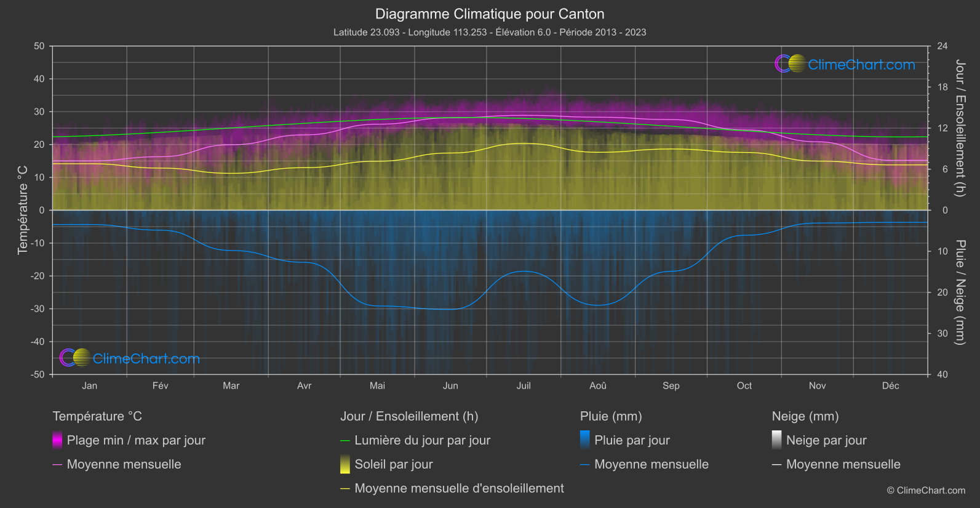980x508 pixels.
Task: Click the '50' tick on temperature axis
Action: (39, 46)
